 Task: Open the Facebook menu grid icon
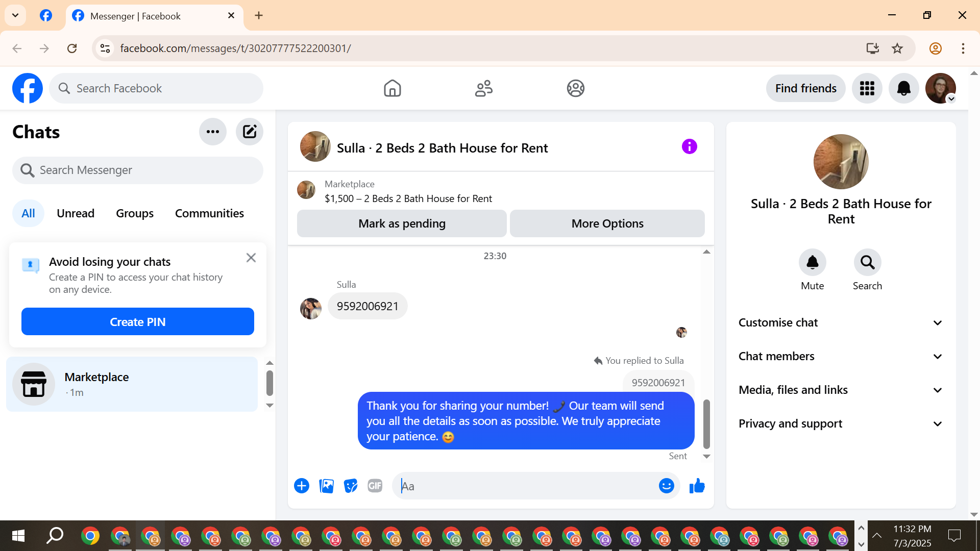click(x=867, y=88)
